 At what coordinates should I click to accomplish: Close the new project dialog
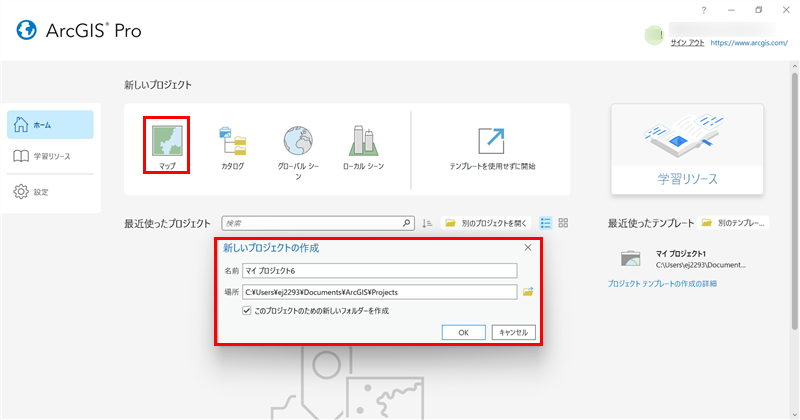(528, 248)
